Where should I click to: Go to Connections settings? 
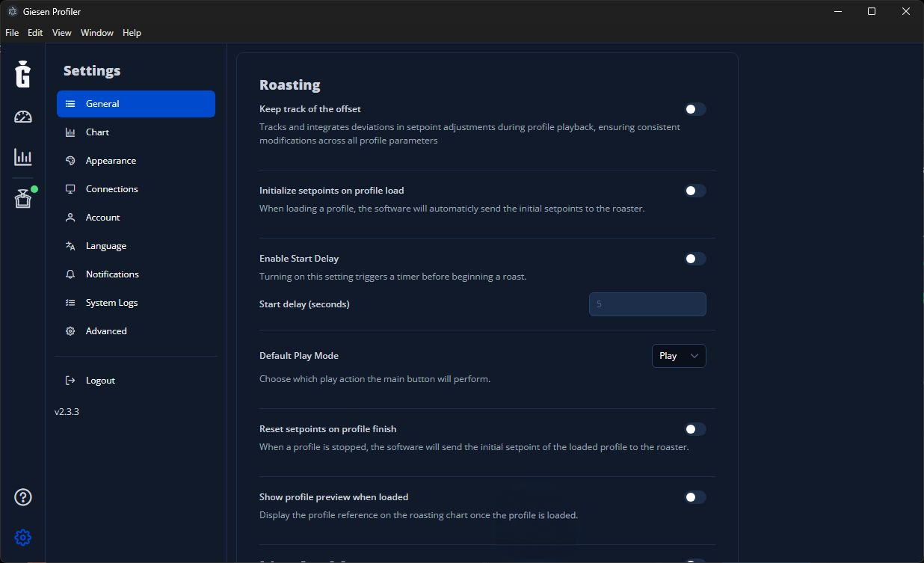pyautogui.click(x=136, y=189)
